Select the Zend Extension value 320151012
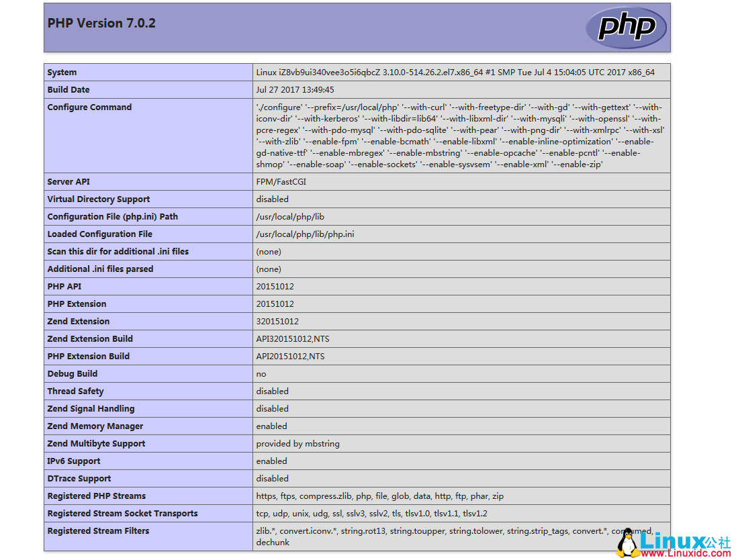Viewport: 734px width, 560px height. point(277,322)
